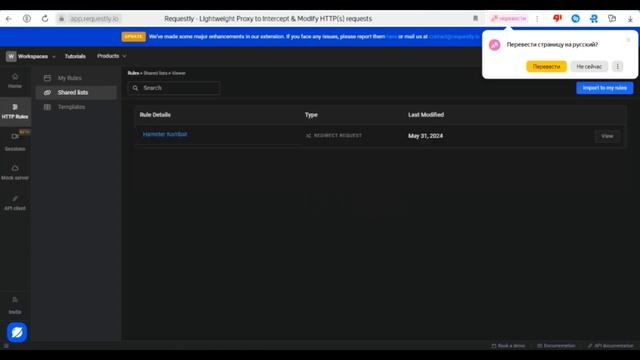Bookmark this page with the bookmark icon

pos(476,19)
